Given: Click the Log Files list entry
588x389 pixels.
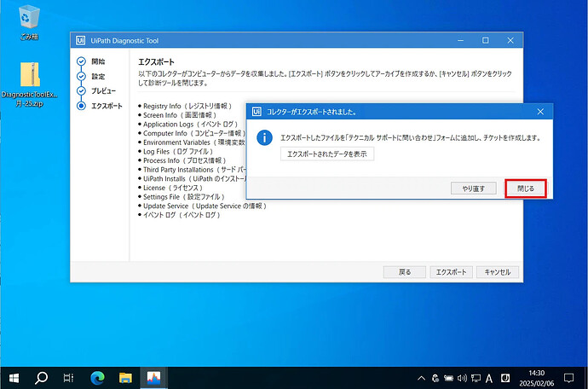Looking at the screenshot, I should coord(176,151).
